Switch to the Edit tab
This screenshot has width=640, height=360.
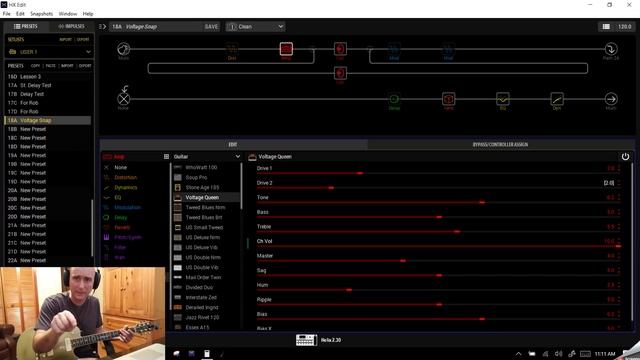(233, 144)
